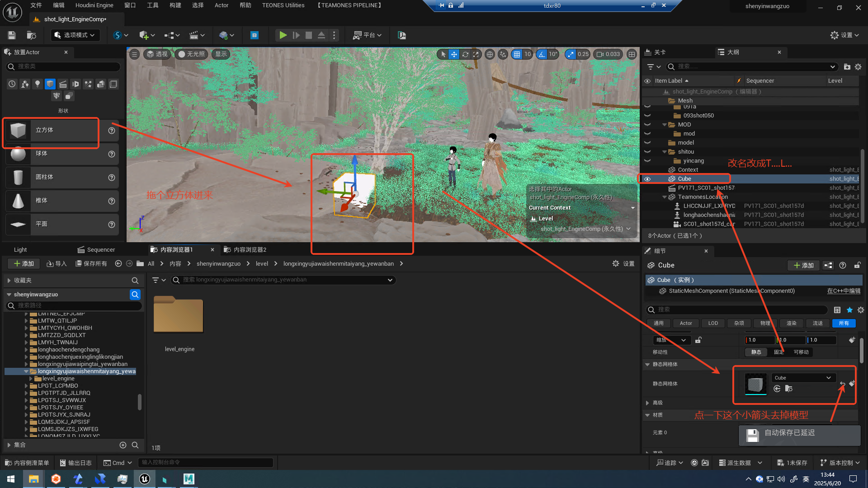This screenshot has height=488, width=868.
Task: Set mobility to 可移动 (Movable)
Action: (801, 352)
